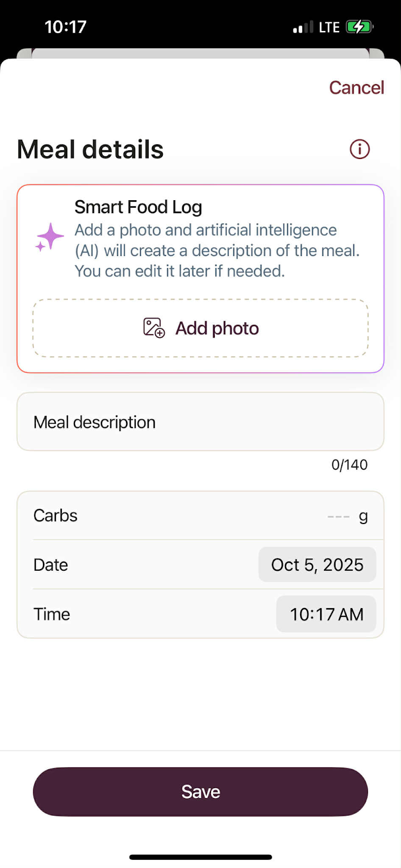Screen dimensions: 401x868
Task: Tap the Smart Food Log title
Action: pyautogui.click(x=138, y=207)
